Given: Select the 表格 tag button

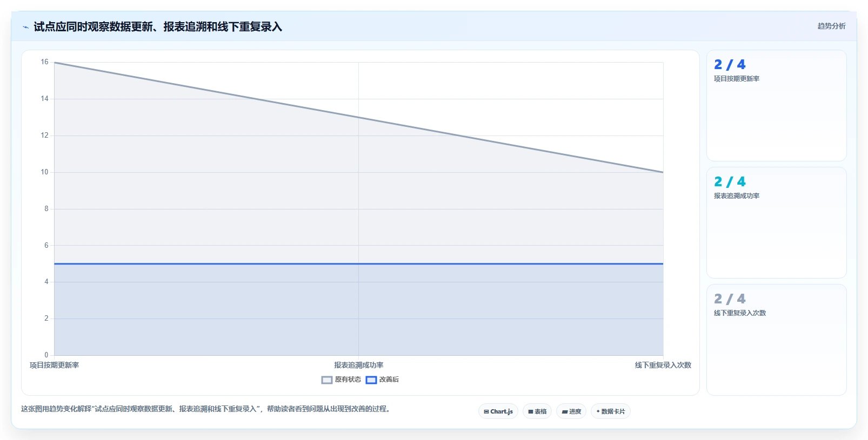Looking at the screenshot, I should 537,411.
